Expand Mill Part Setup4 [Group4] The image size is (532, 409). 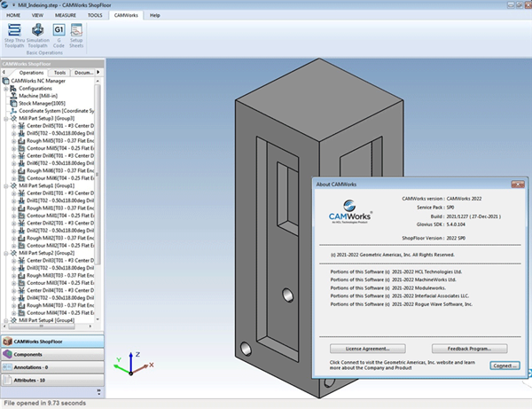click(6, 320)
